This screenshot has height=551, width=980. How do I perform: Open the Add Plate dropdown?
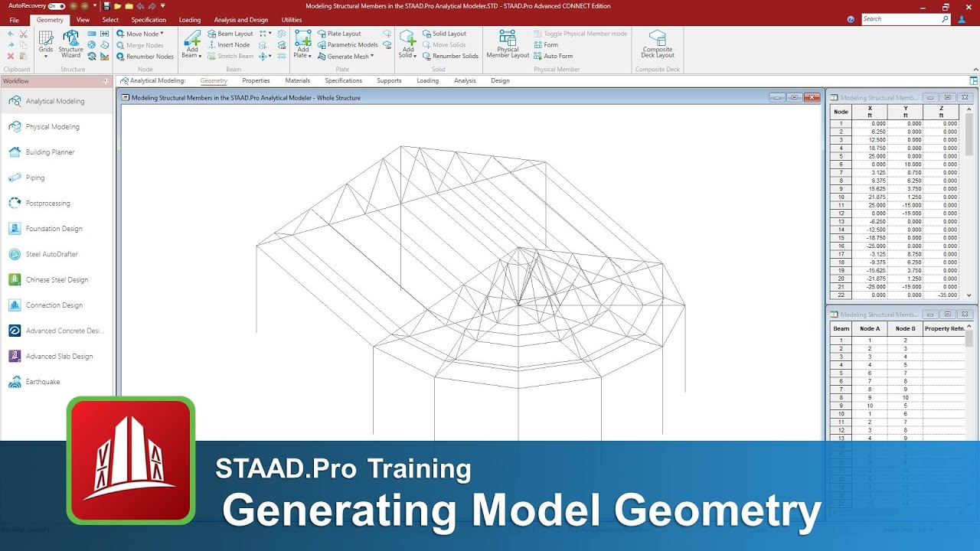[303, 44]
